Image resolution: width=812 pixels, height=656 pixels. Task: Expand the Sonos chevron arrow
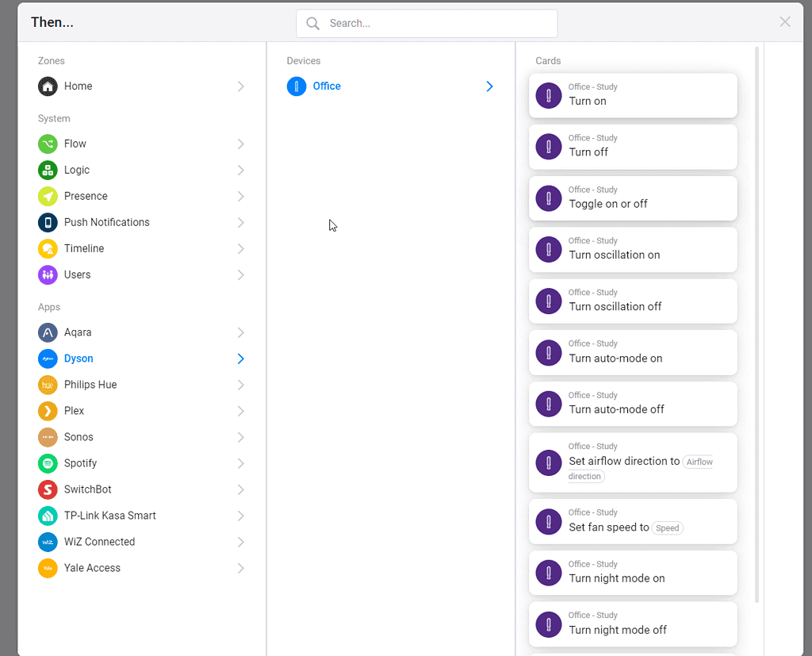(x=240, y=437)
